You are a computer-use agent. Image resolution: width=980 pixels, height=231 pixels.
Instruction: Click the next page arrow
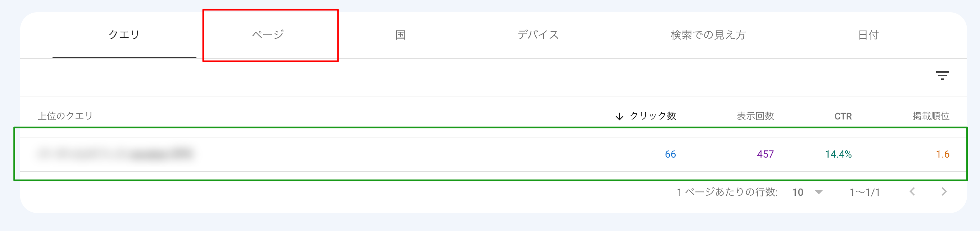click(944, 192)
